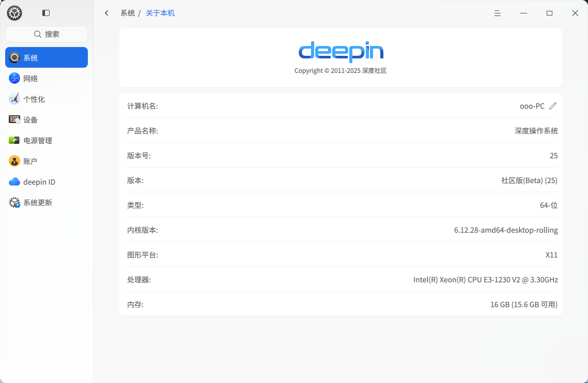Click the 系统 sidebar icon

tap(14, 57)
